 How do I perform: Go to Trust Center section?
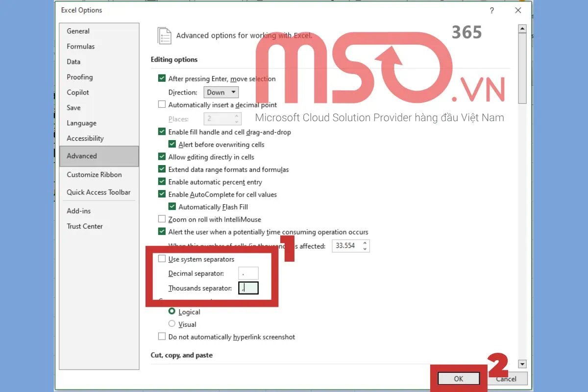(85, 226)
